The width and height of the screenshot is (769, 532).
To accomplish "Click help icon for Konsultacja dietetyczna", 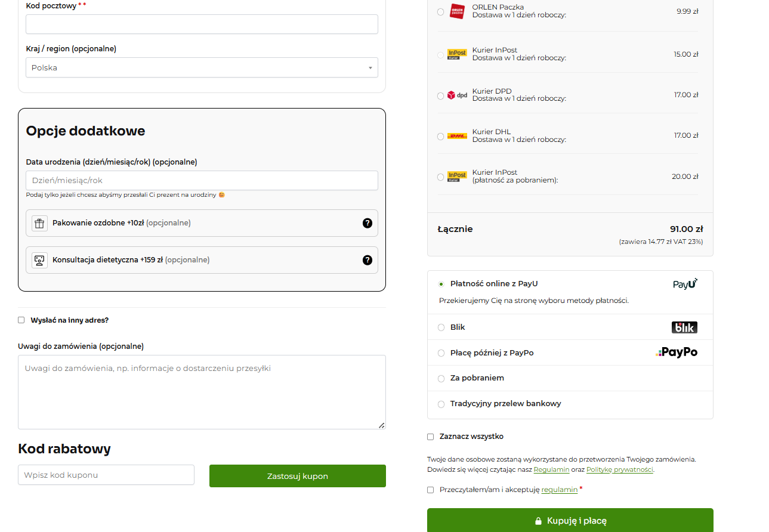I will (x=367, y=260).
